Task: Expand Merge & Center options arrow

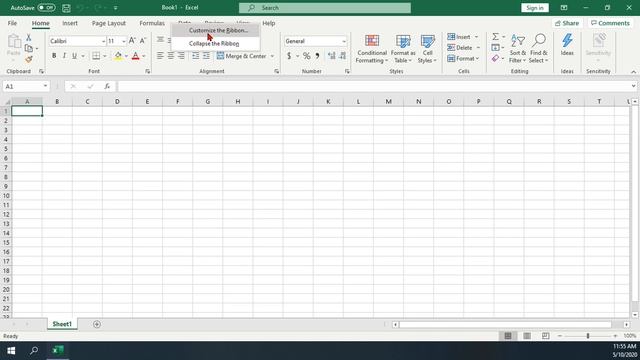Action: 272,56
